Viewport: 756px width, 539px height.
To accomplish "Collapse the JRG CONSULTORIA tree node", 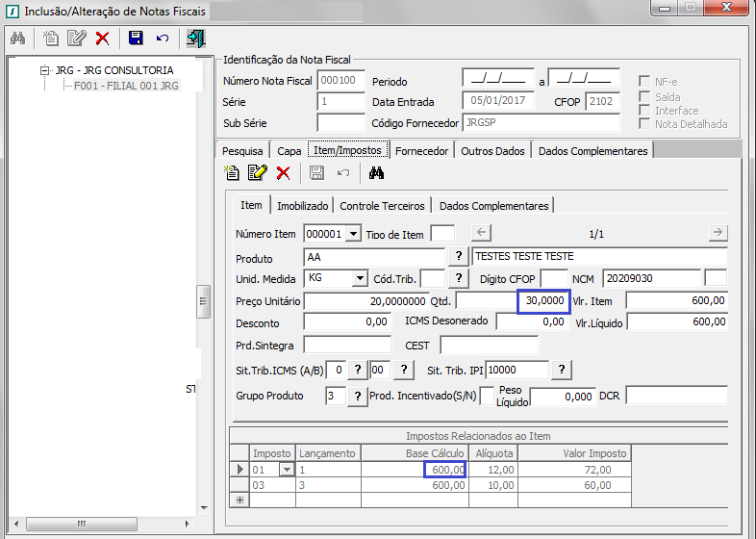I will pyautogui.click(x=44, y=70).
